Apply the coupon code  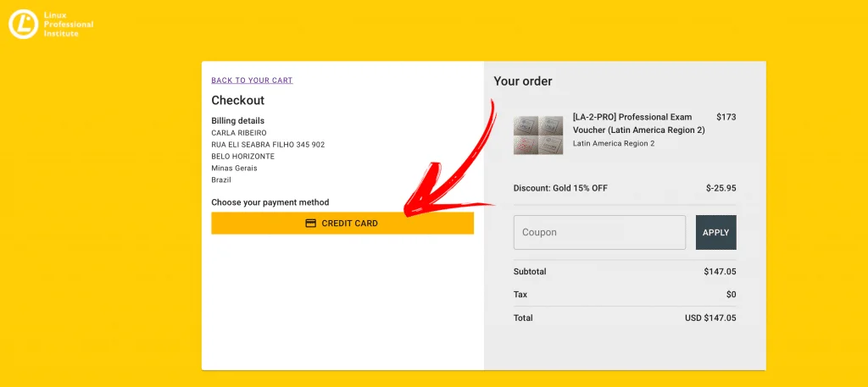[x=715, y=233]
